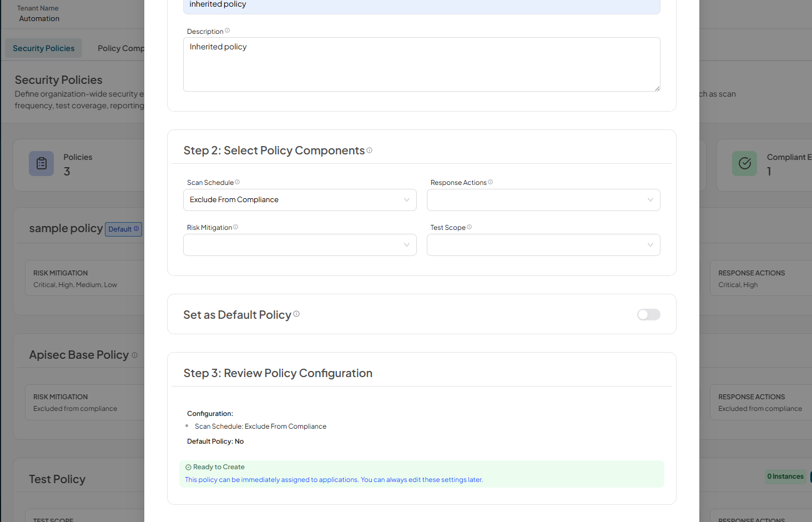The height and width of the screenshot is (522, 812).
Task: Click the Risk Mitigation info icon
Action: point(235,227)
